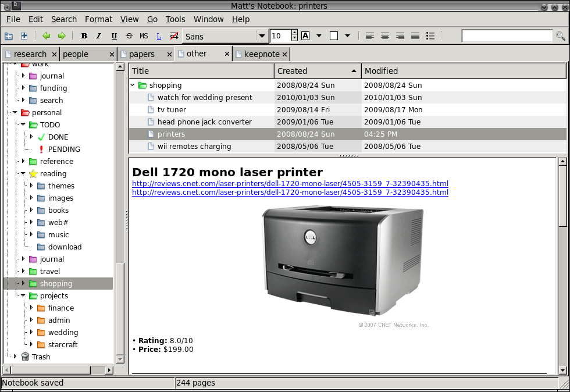This screenshot has width=570, height=392.
Task: Toggle bold formatting
Action: click(84, 36)
